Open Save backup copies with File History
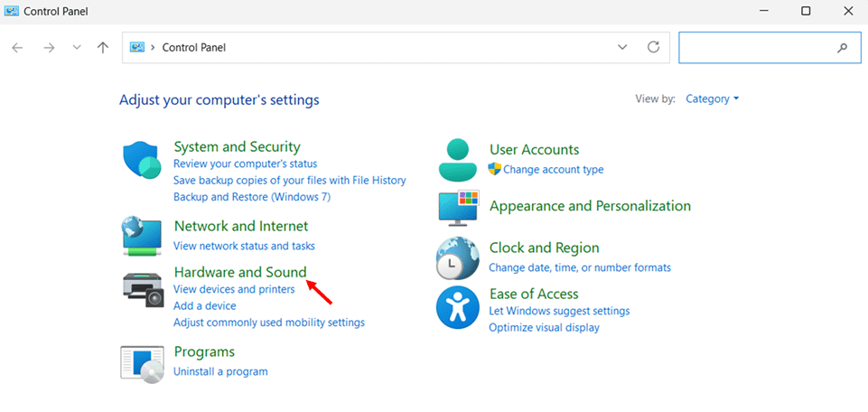Viewport: 868px width, 412px height. [x=290, y=181]
